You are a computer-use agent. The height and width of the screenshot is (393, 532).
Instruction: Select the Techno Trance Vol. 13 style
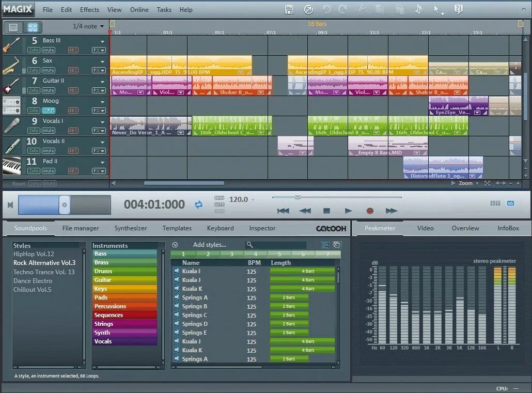point(44,272)
